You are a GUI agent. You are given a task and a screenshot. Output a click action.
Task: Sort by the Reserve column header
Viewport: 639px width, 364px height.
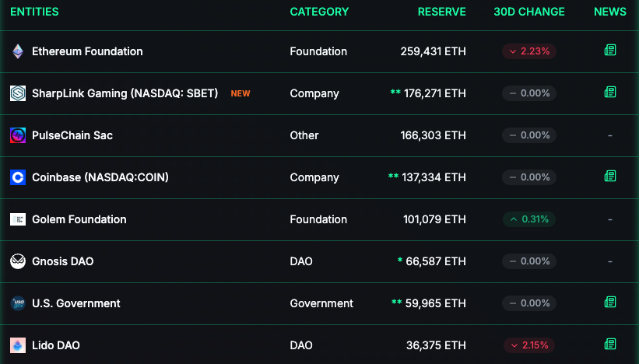click(x=441, y=12)
